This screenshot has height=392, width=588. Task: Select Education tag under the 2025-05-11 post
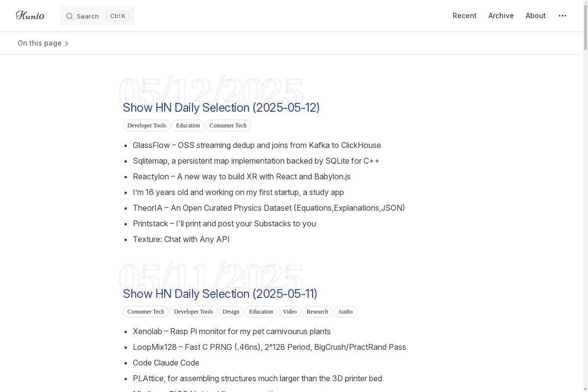(x=261, y=312)
